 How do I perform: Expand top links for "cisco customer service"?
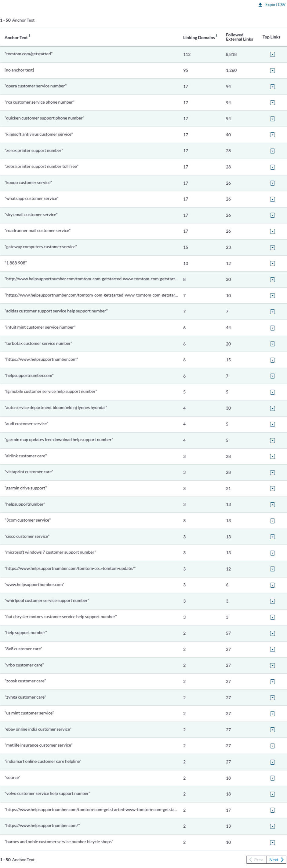(273, 537)
